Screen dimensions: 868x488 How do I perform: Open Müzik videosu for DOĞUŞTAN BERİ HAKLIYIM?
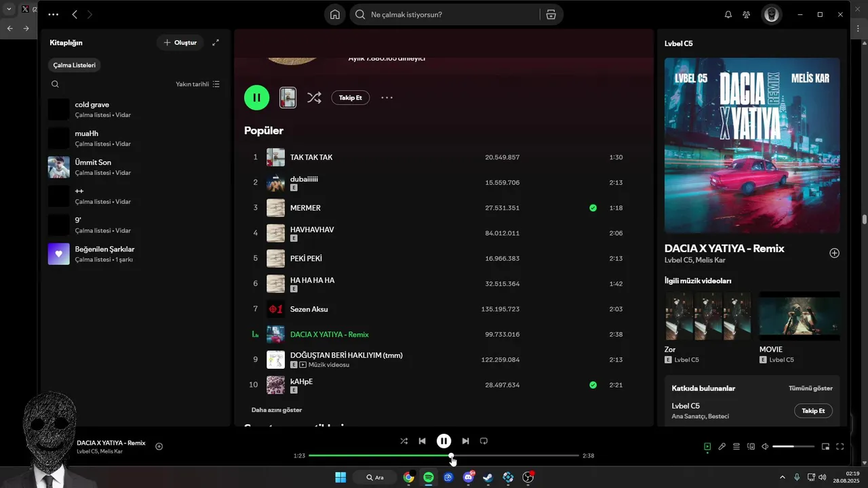325,365
